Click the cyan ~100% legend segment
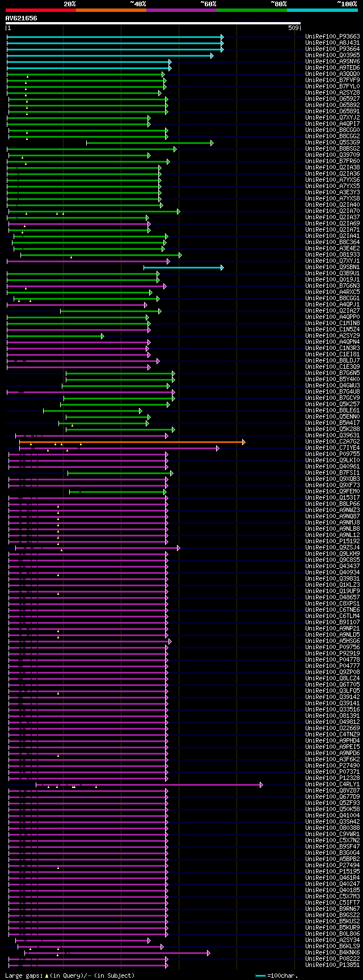363x980 pixels. tap(322, 10)
